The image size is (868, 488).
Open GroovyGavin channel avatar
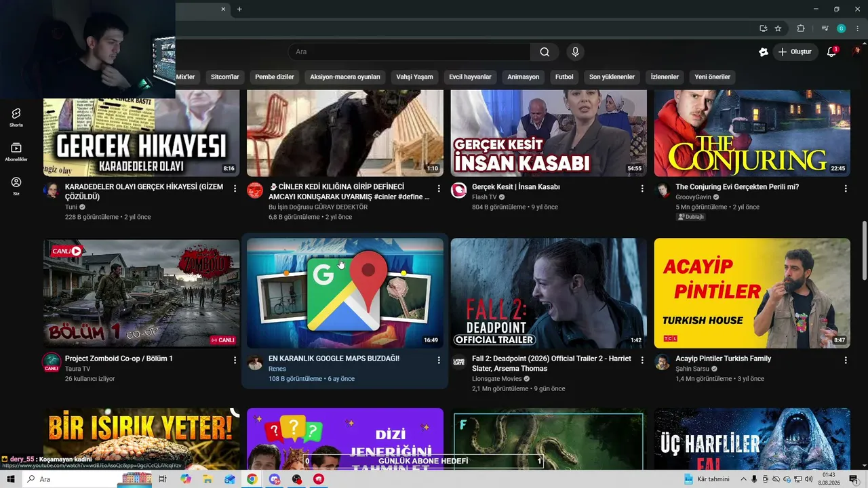click(662, 190)
